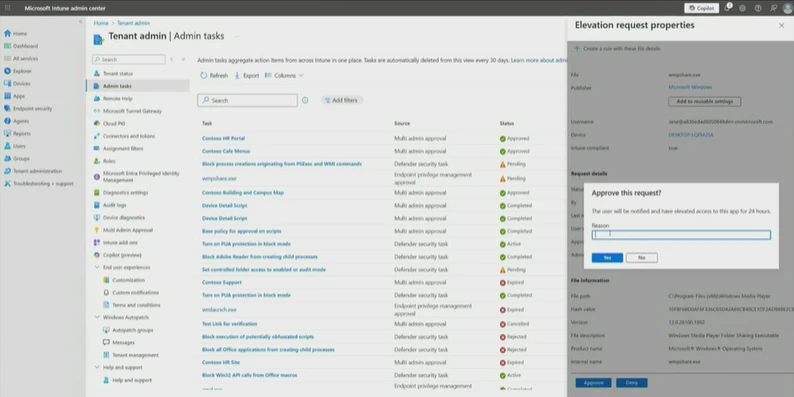Click the Microsoft Tunnel Gateway icon

(x=97, y=111)
